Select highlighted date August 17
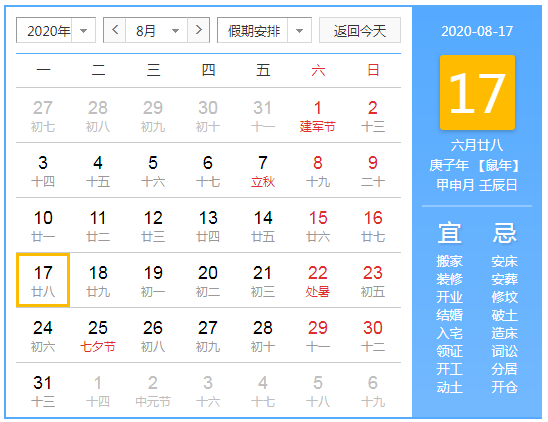The width and height of the screenshot is (548, 422). 43,280
